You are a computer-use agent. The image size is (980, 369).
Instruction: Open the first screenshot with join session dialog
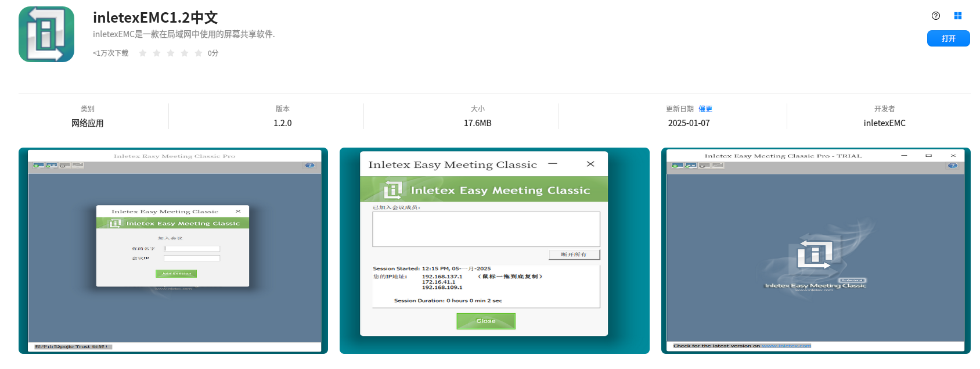(x=173, y=250)
